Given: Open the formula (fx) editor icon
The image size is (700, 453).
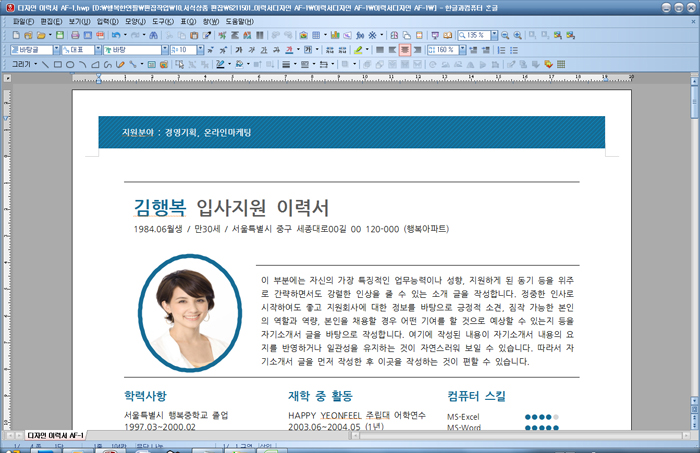Looking at the screenshot, I should point(360,35).
